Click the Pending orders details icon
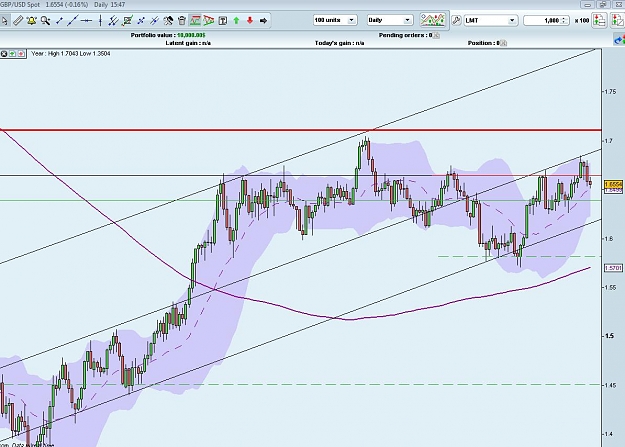The width and height of the screenshot is (625, 447). pos(436,35)
